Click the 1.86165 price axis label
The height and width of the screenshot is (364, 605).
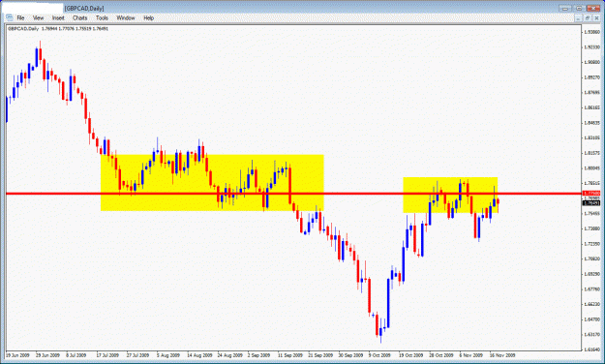click(592, 107)
